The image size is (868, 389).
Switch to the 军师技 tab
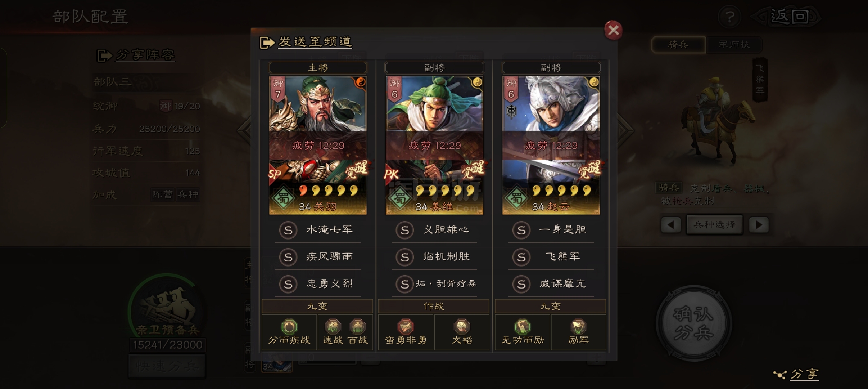click(x=734, y=45)
